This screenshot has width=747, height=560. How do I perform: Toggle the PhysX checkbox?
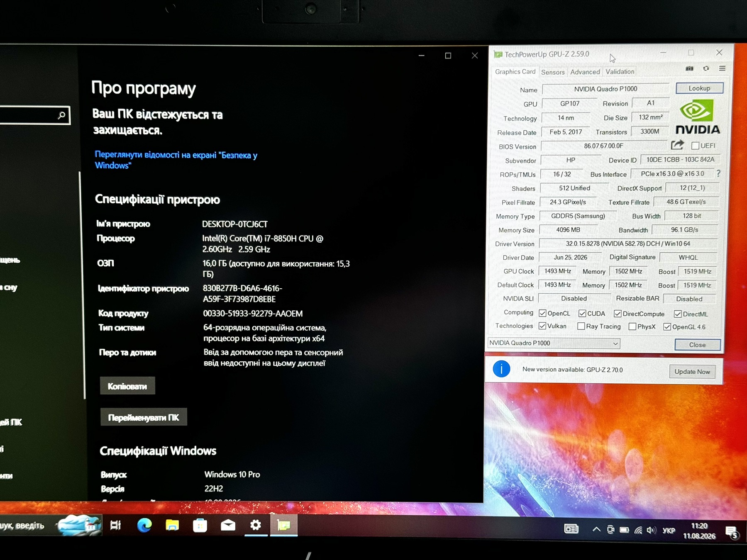[x=632, y=326]
